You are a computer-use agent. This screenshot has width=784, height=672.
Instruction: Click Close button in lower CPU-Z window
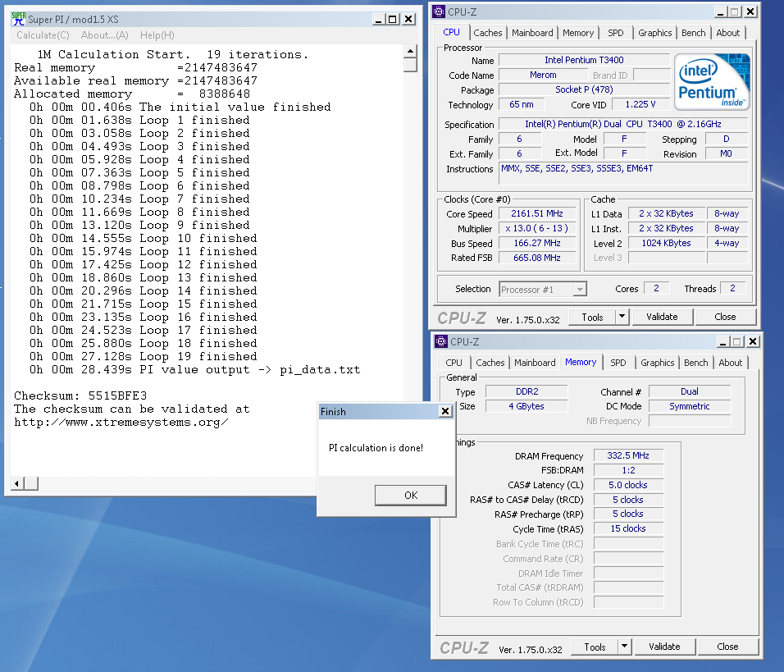pyautogui.click(x=727, y=647)
